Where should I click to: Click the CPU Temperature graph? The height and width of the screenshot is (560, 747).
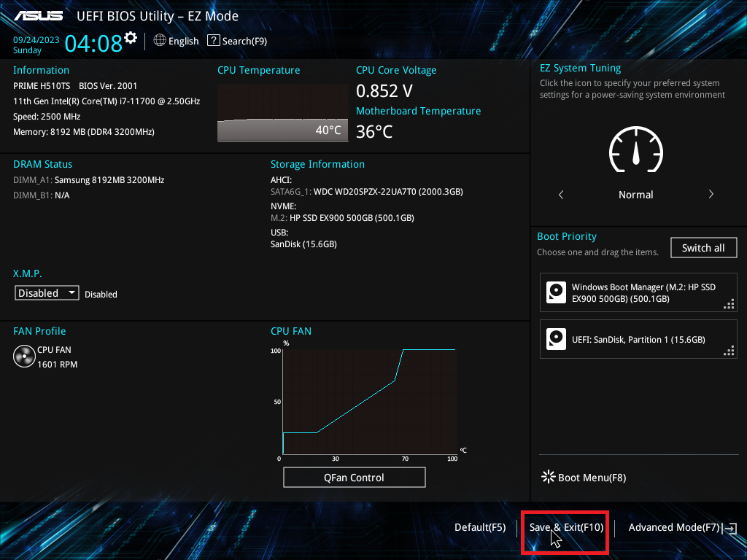(282, 113)
